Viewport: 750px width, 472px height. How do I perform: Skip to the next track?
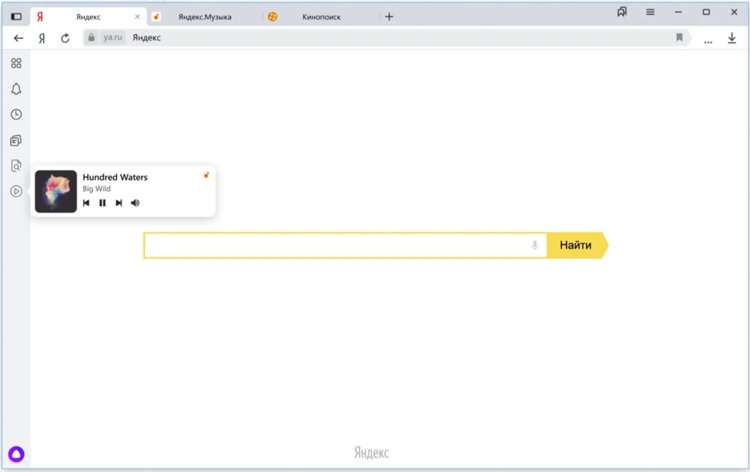[119, 203]
